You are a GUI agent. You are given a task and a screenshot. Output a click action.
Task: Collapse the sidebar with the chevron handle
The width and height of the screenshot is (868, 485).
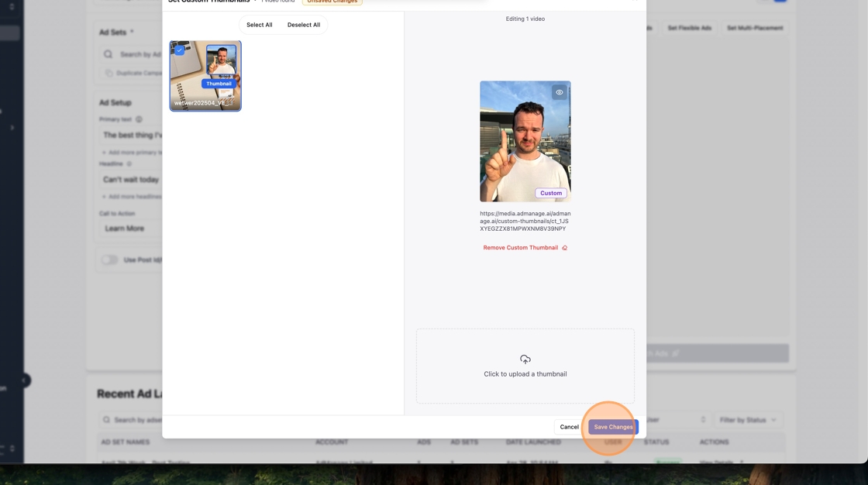pyautogui.click(x=24, y=380)
